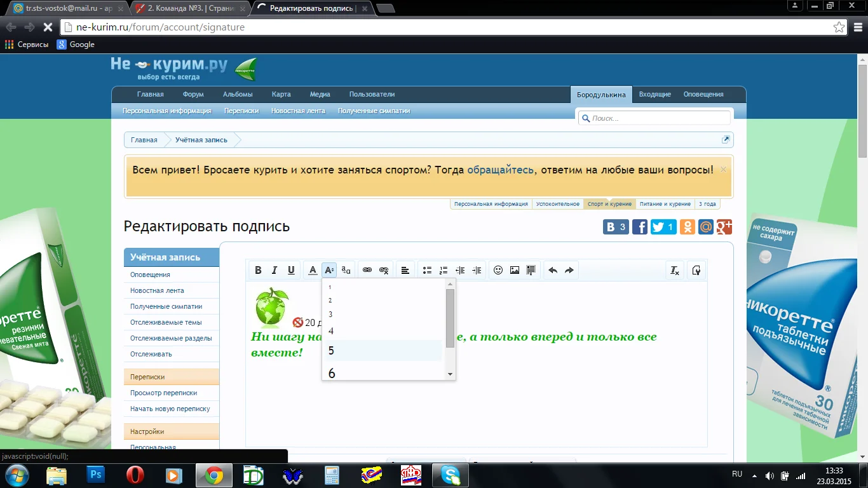Choose font size 1 from list

[383, 287]
